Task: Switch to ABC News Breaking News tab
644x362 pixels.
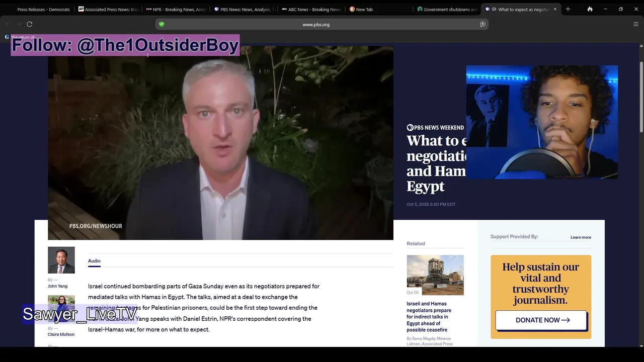Action: pos(312,9)
